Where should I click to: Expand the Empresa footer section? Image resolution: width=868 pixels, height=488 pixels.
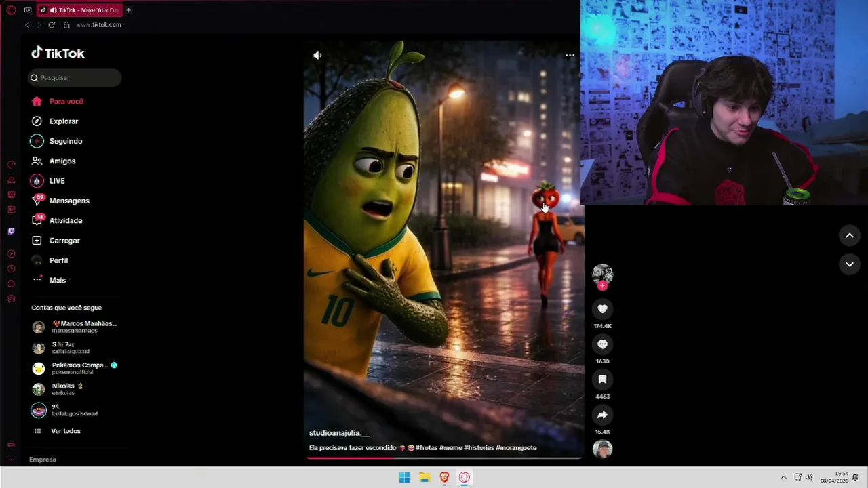[43, 460]
